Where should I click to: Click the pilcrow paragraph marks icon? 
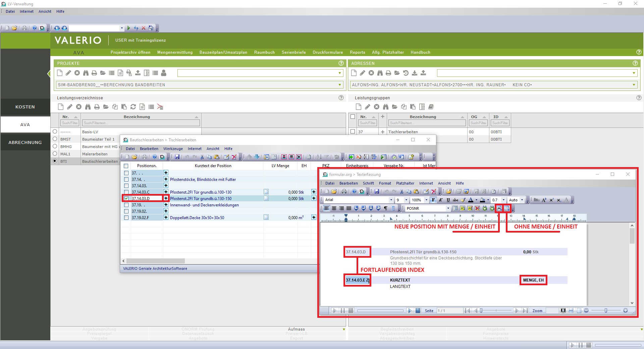click(386, 208)
